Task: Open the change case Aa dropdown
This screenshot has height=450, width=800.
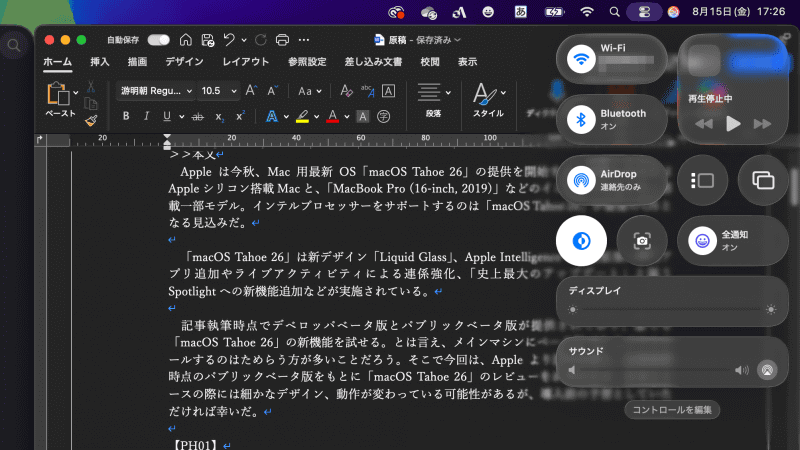Action: coord(310,91)
